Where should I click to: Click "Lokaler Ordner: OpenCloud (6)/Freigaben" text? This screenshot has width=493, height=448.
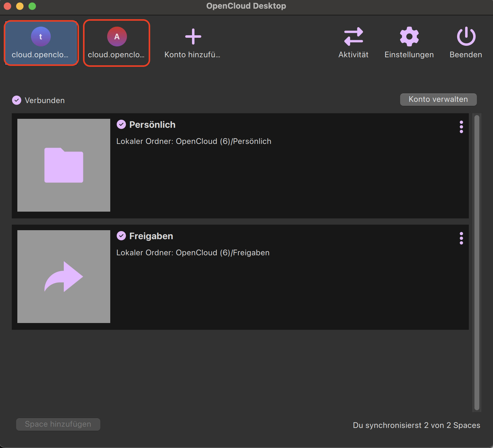[193, 253]
